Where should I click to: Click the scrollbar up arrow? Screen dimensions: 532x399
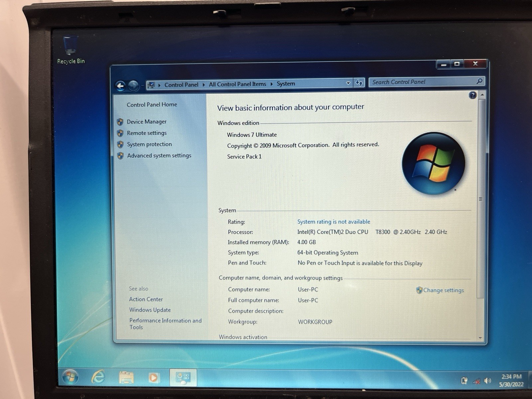pyautogui.click(x=482, y=95)
